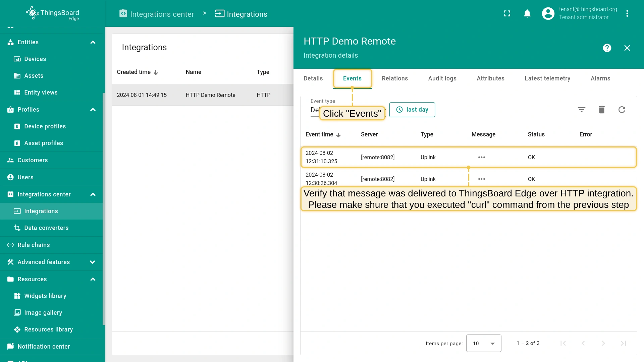Switch to the Latest telemetry tab
This screenshot has width=644, height=362.
(547, 78)
